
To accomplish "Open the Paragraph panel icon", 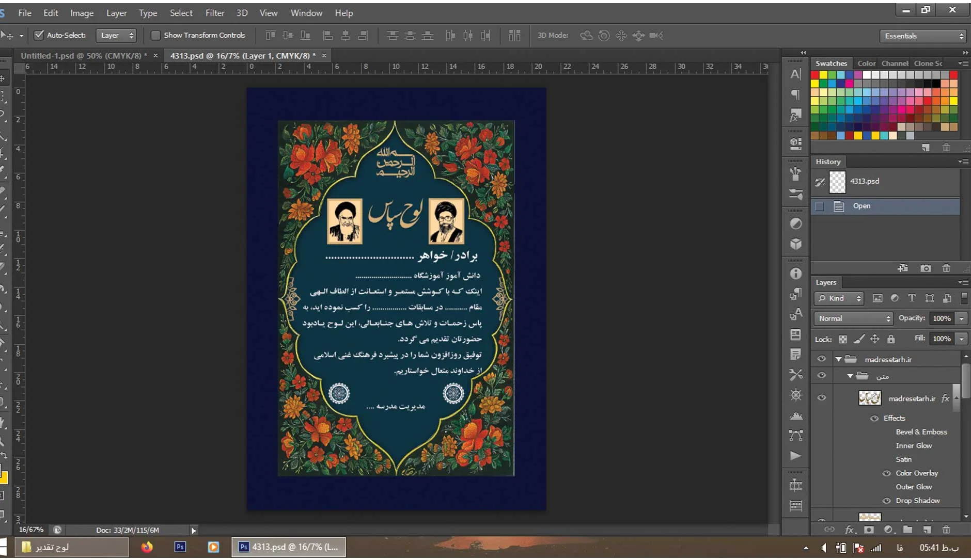I will [x=795, y=94].
